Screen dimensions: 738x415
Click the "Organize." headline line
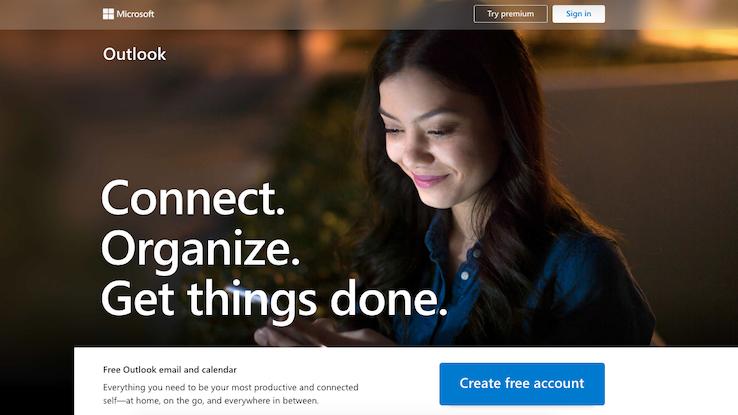(x=200, y=250)
